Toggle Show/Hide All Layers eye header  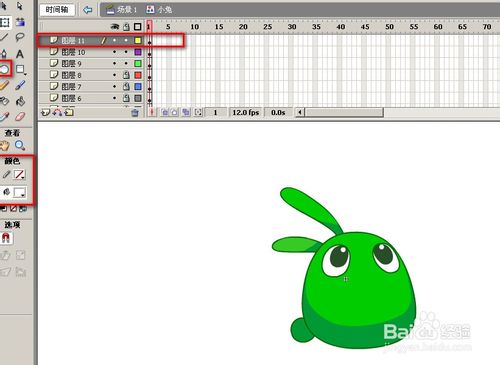click(115, 27)
